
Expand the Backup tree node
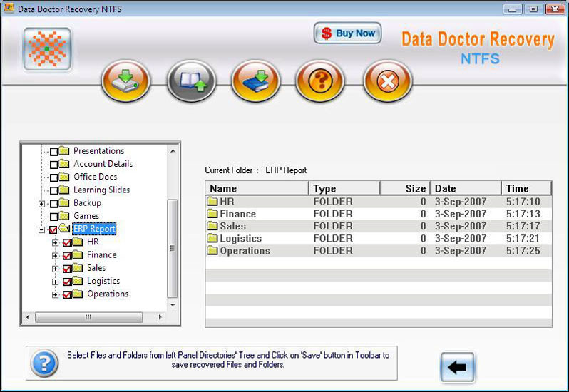[42, 204]
